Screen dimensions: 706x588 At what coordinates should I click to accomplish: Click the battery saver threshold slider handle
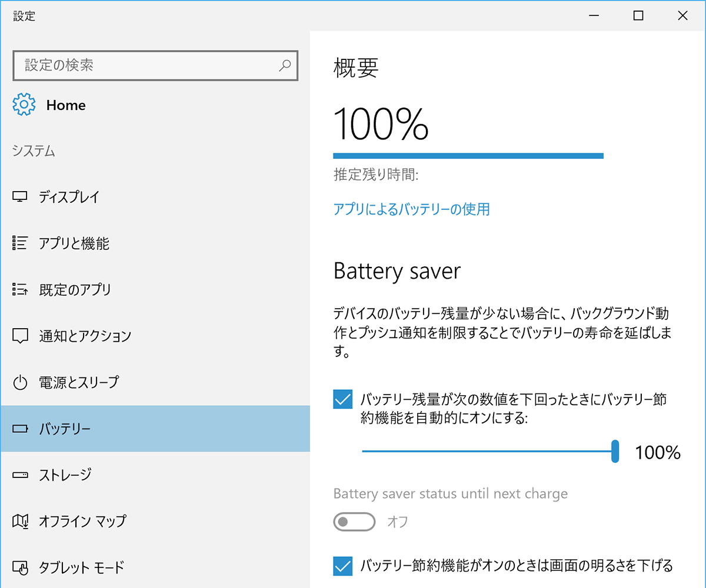pyautogui.click(x=615, y=452)
